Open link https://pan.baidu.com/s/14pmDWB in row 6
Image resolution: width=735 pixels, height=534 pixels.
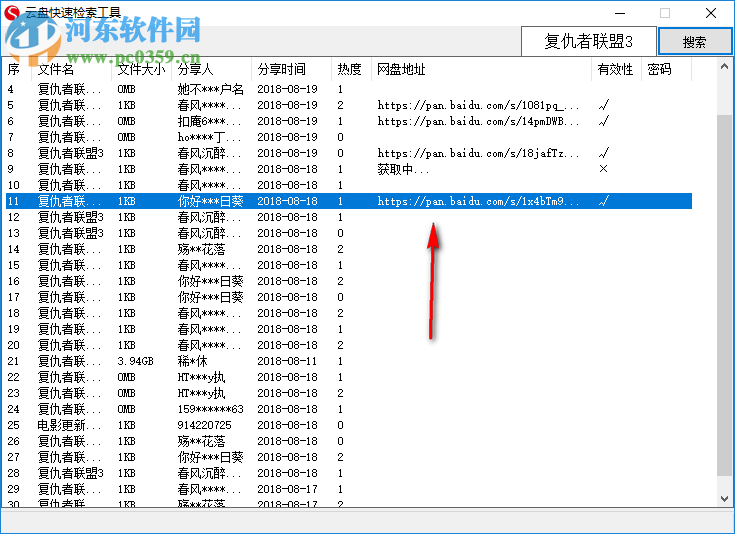pos(478,121)
